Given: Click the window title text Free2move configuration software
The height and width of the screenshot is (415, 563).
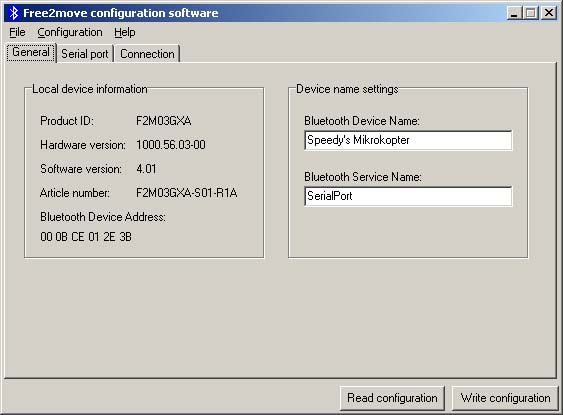Looking at the screenshot, I should (121, 13).
